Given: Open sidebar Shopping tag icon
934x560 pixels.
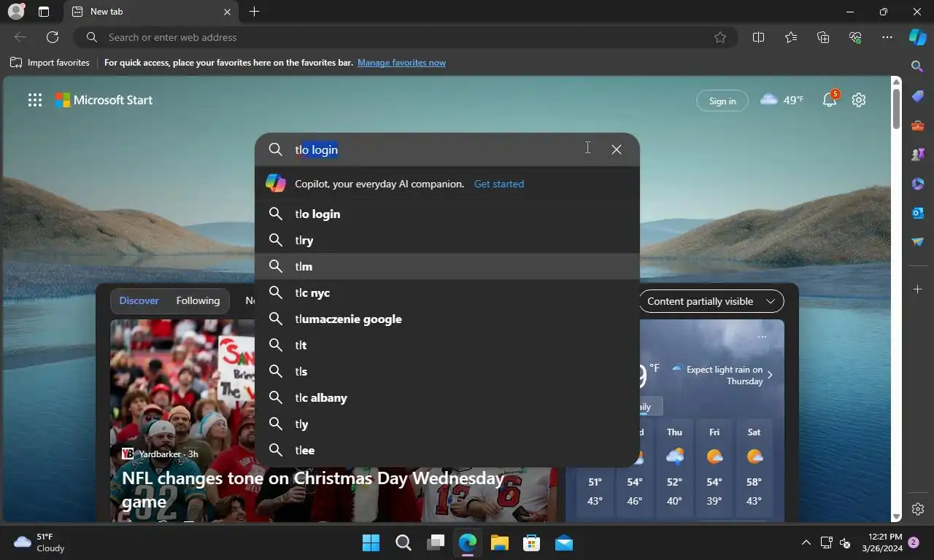Looking at the screenshot, I should point(918,96).
